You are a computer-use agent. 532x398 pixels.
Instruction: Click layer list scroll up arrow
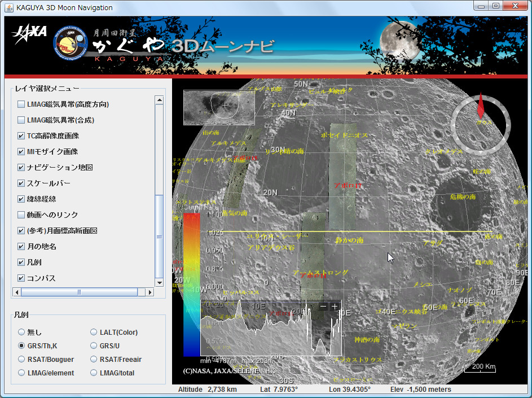[159, 100]
